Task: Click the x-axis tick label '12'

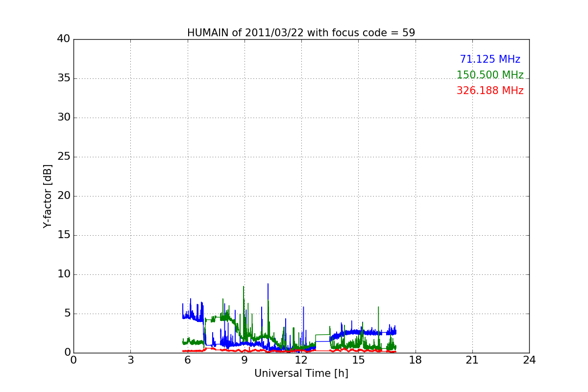Action: (x=301, y=360)
